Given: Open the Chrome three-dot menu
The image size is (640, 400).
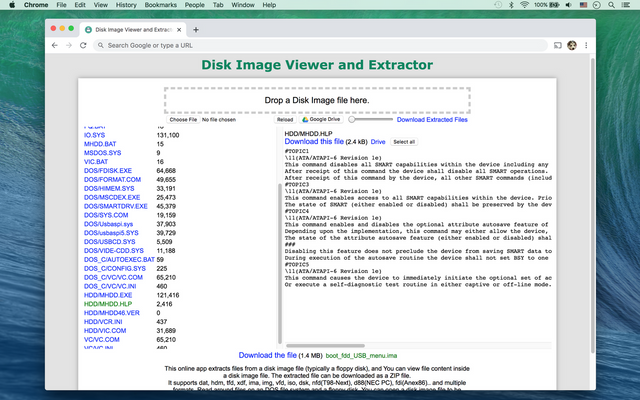Looking at the screenshot, I should click(586, 45).
